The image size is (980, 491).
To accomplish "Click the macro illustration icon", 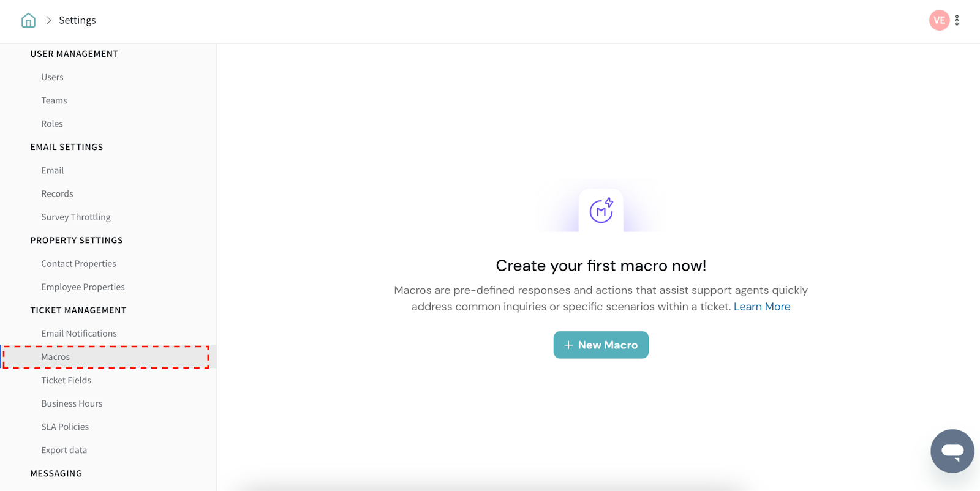I will point(601,211).
